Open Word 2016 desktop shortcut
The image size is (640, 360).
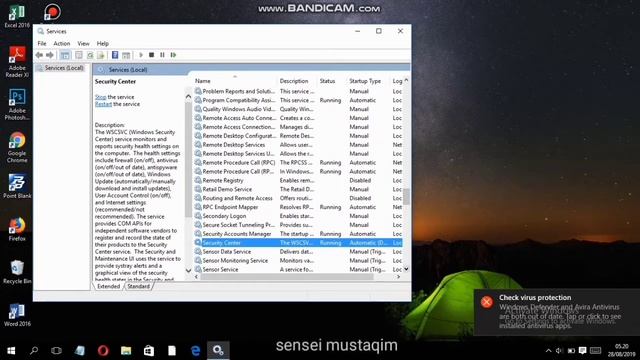17,314
